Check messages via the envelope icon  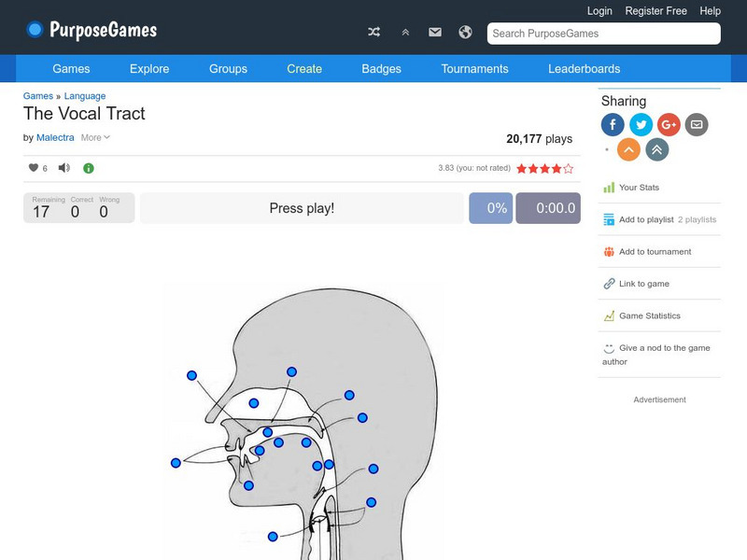click(x=434, y=31)
